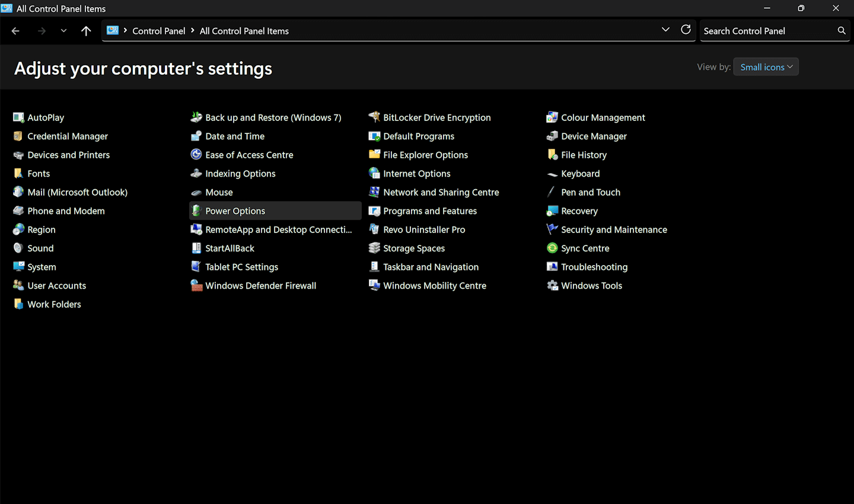Open the Colour Management icon
This screenshot has width=854, height=504.
(x=552, y=117)
